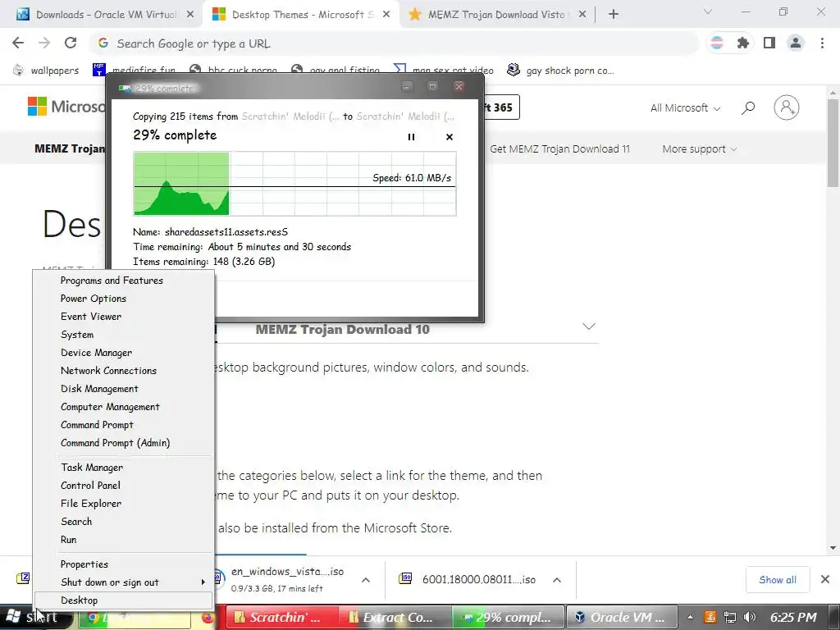Open the browser side panel icon
This screenshot has height=630, width=840.
click(x=769, y=43)
